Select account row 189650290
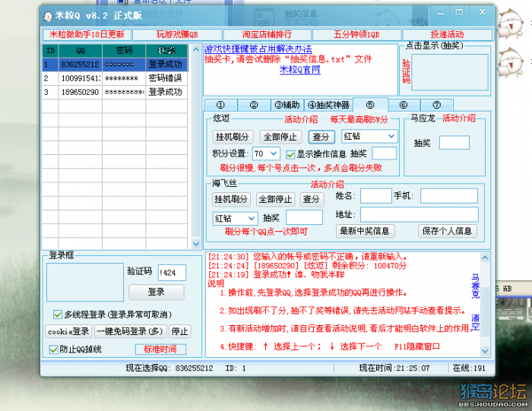This screenshot has height=411, width=532. [x=115, y=92]
